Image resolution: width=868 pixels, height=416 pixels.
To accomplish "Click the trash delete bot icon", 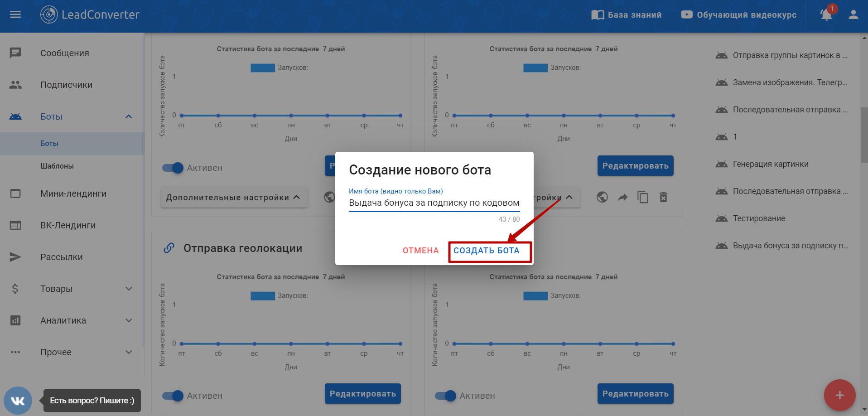I will pyautogui.click(x=663, y=197).
